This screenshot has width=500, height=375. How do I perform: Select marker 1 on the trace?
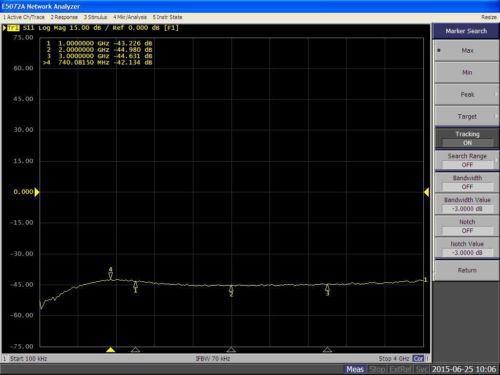(135, 287)
